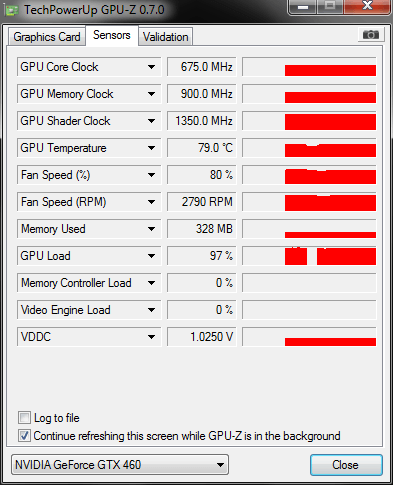Screen dimensions: 393x485
Task: Uncheck Continue refreshing in background option
Action: [x=24, y=436]
